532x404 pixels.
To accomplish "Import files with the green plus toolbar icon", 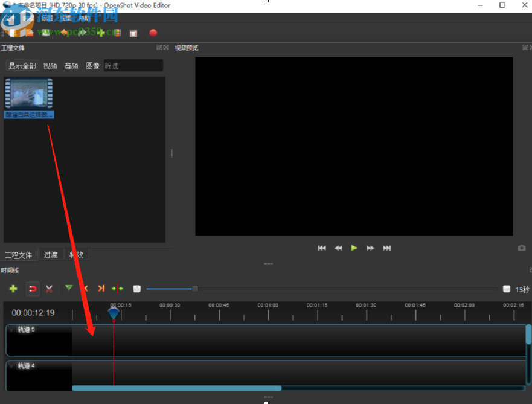I will click(100, 33).
